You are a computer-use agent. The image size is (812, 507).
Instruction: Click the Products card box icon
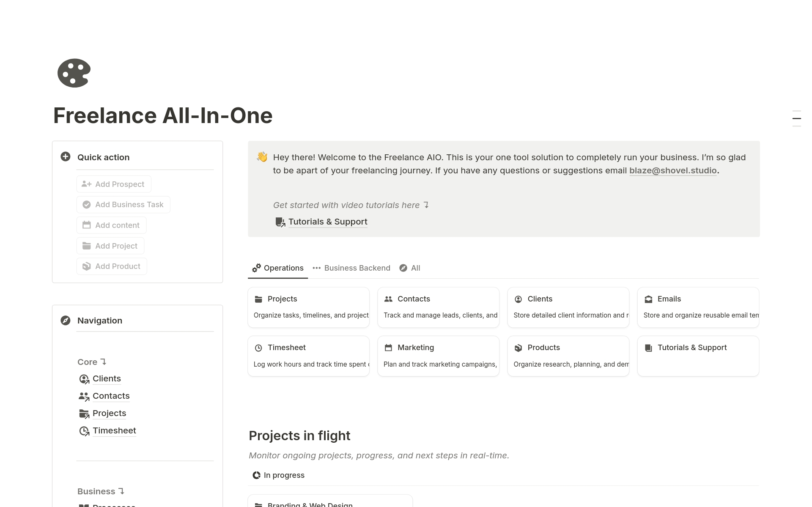(x=518, y=348)
